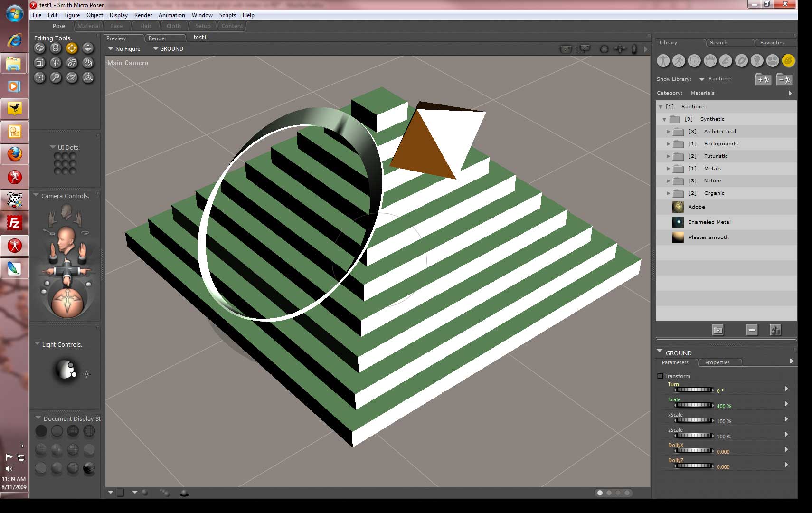This screenshot has height=513, width=812.
Task: Click the Scale parameter dial
Action: click(693, 405)
